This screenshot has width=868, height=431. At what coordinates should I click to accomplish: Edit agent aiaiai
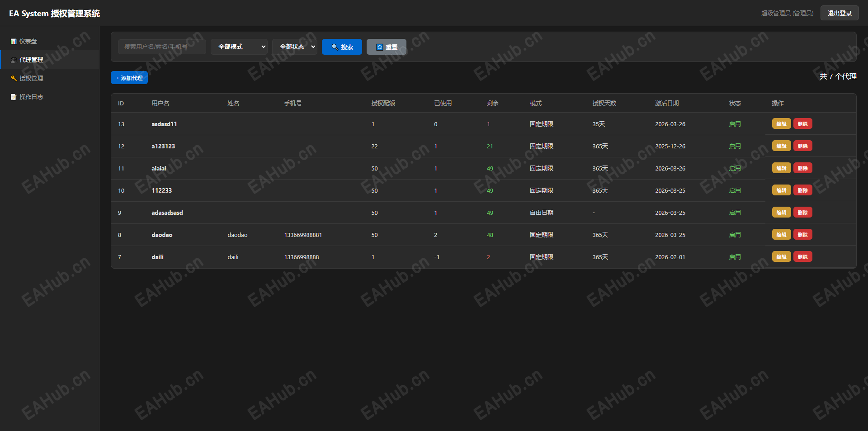tap(781, 168)
